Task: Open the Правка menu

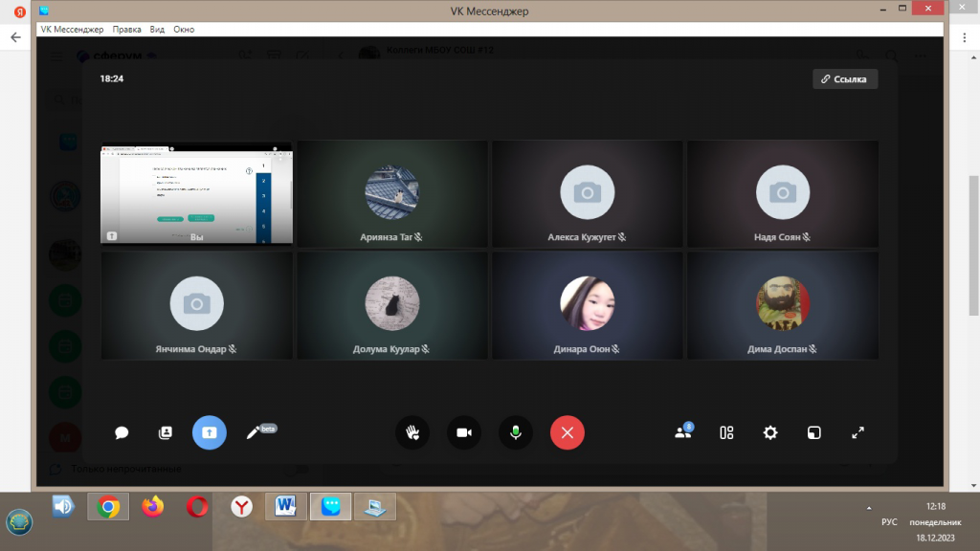Action: pos(126,30)
